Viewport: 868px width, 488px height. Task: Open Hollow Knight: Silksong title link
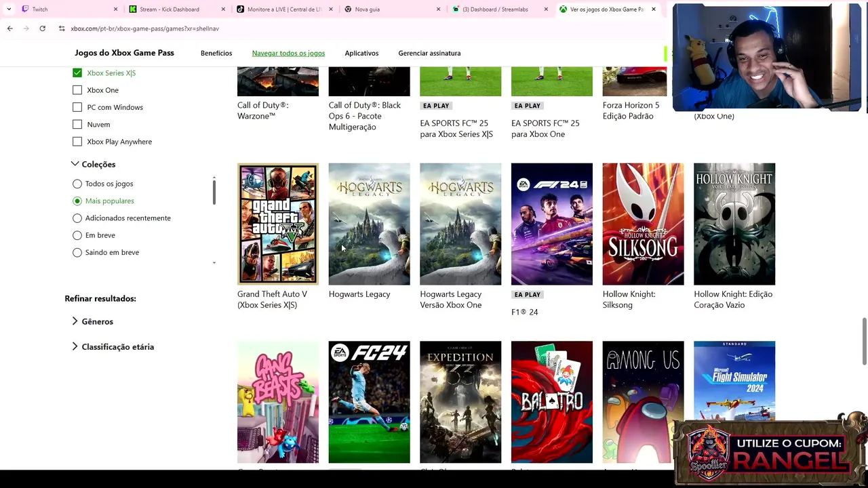click(x=629, y=300)
